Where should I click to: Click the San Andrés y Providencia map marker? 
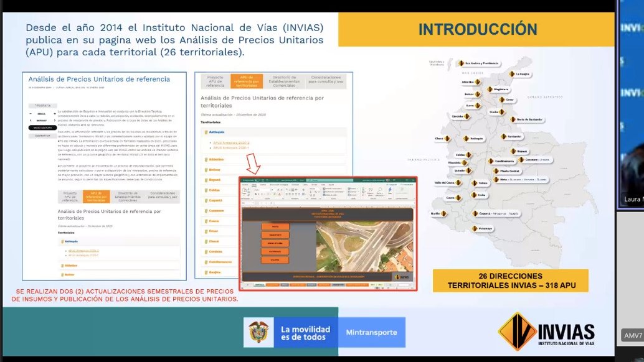tap(462, 63)
